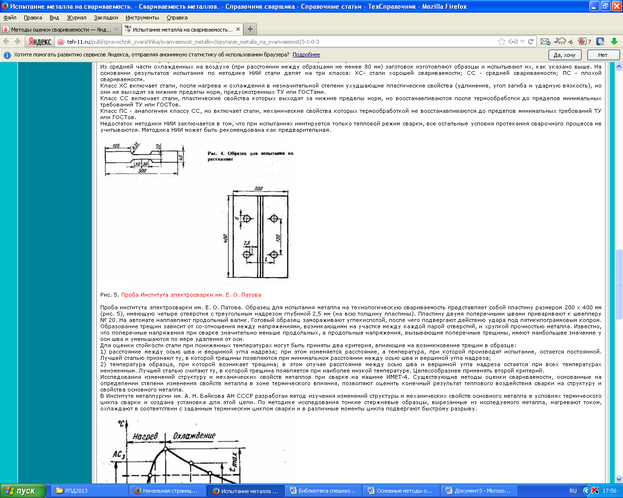This screenshot has height=498, width=623.
Task: Open the Инструменты menu
Action: [x=142, y=17]
